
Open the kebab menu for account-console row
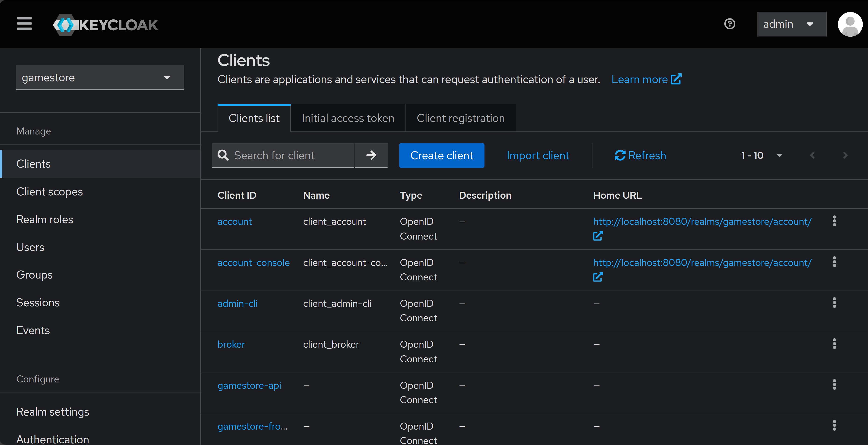click(834, 262)
